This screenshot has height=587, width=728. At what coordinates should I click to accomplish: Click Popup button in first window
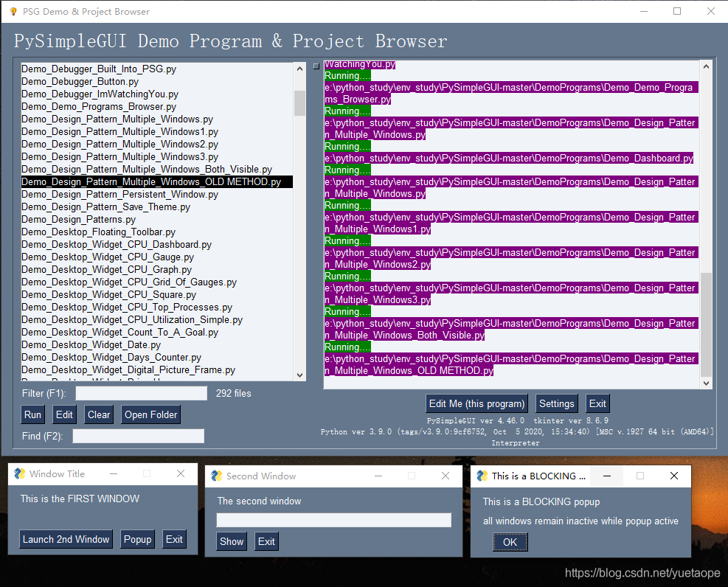click(x=137, y=539)
